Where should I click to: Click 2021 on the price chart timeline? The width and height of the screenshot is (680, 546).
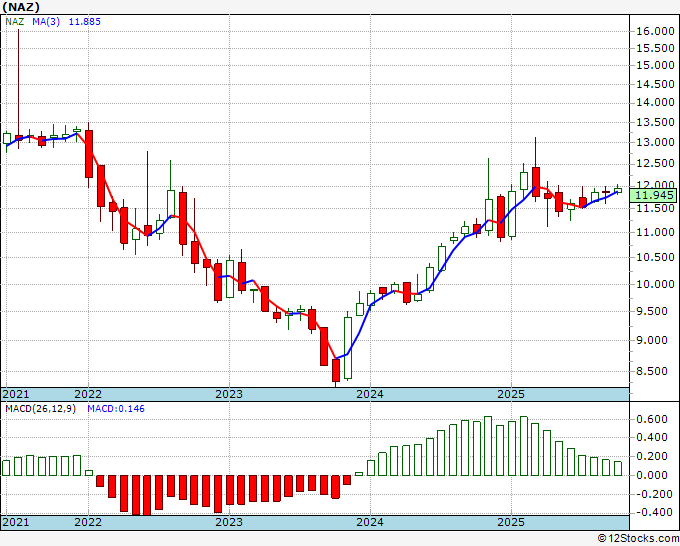[x=16, y=394]
